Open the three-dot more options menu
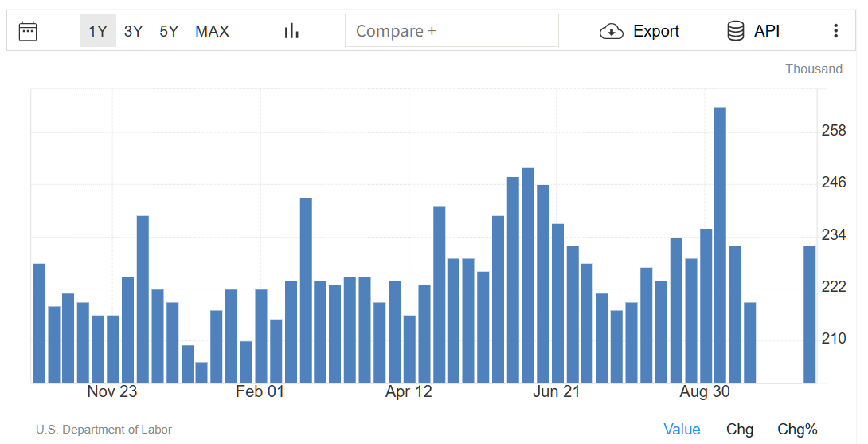868x444 pixels. pyautogui.click(x=835, y=31)
